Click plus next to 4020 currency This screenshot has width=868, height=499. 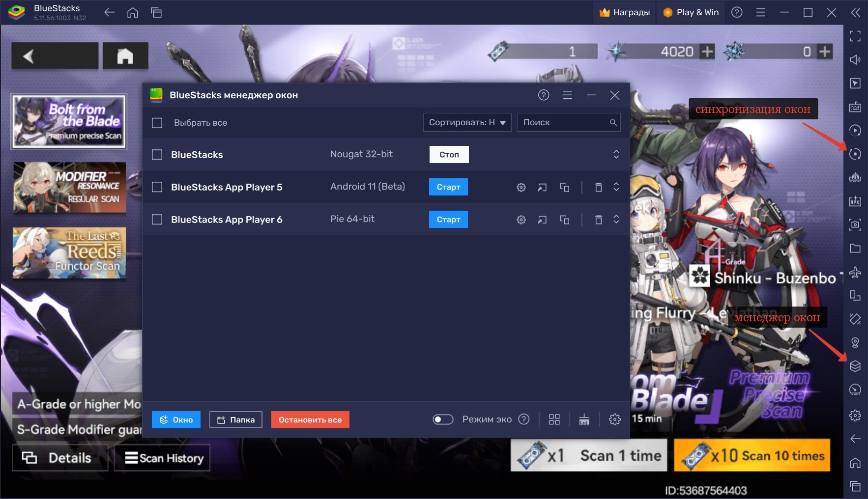(707, 52)
